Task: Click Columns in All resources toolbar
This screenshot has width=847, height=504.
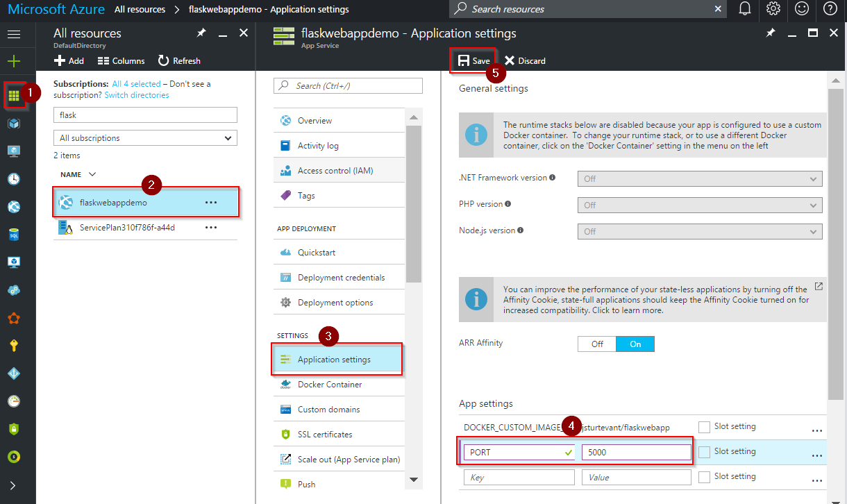Action: tap(121, 61)
